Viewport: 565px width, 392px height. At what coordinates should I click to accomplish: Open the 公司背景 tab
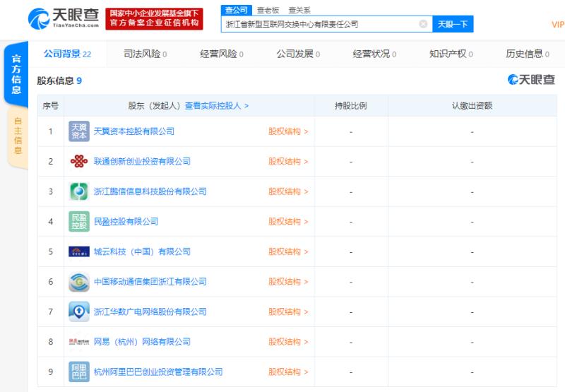coord(67,54)
